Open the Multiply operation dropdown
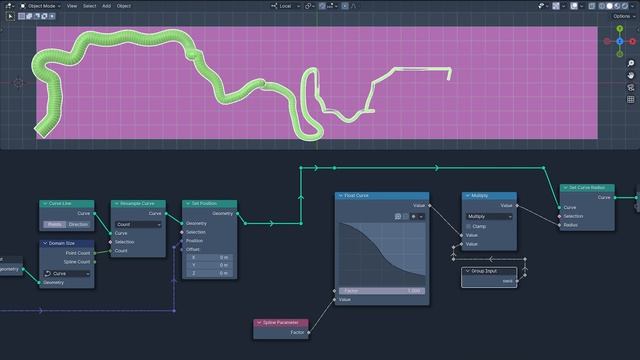The image size is (640, 360). (489, 216)
